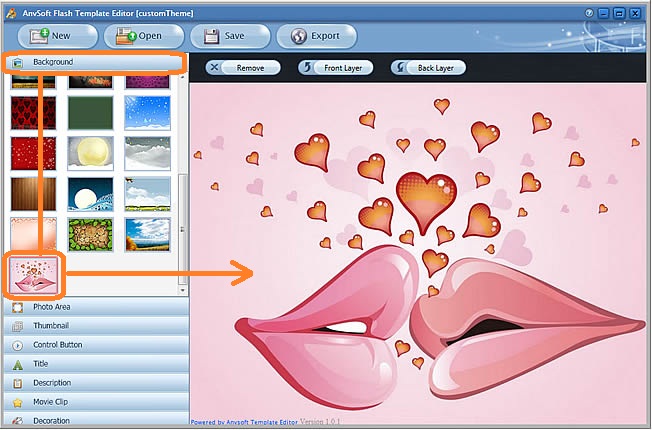This screenshot has width=652, height=430.
Task: Click the Remove X icon
Action: pyautogui.click(x=214, y=67)
